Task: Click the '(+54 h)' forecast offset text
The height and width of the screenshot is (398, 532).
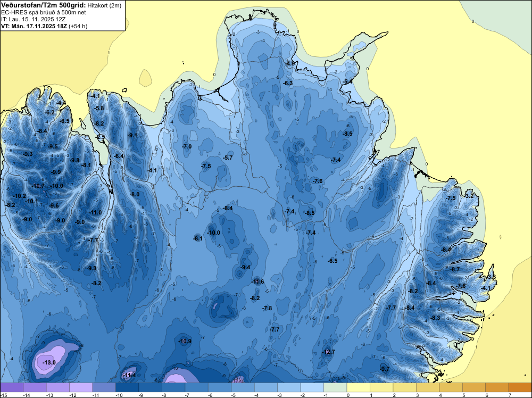Action: pos(78,26)
